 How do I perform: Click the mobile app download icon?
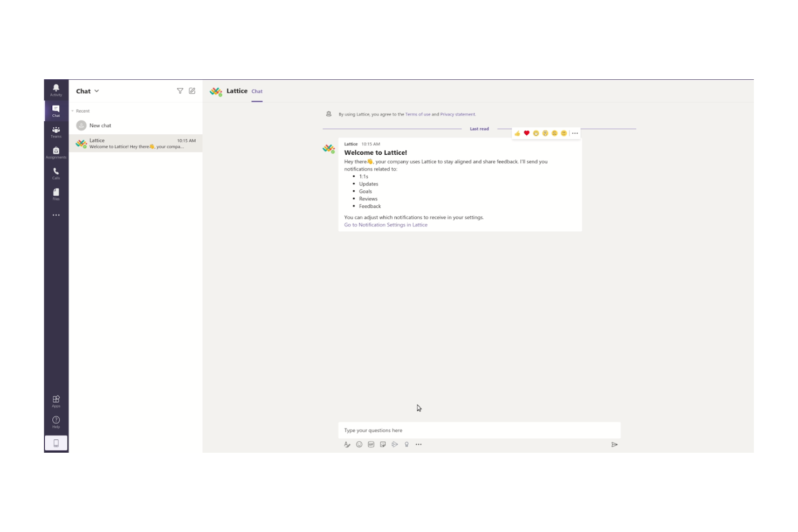(x=56, y=443)
